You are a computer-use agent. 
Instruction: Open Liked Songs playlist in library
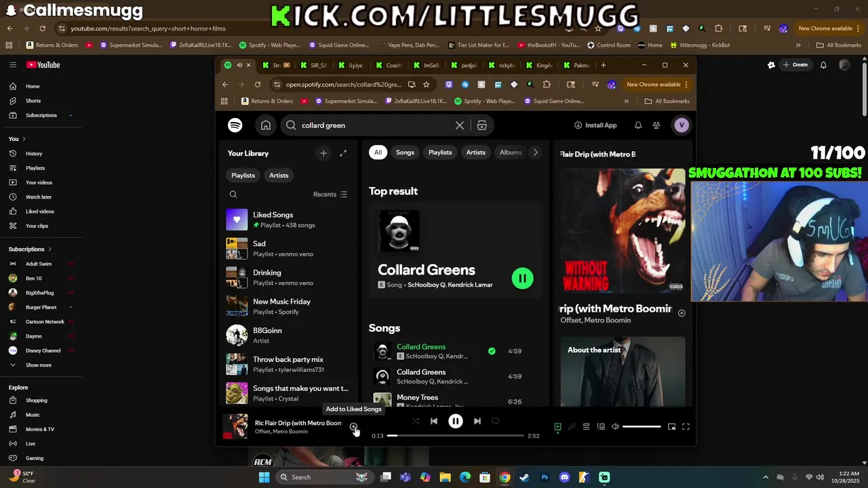[x=288, y=220]
